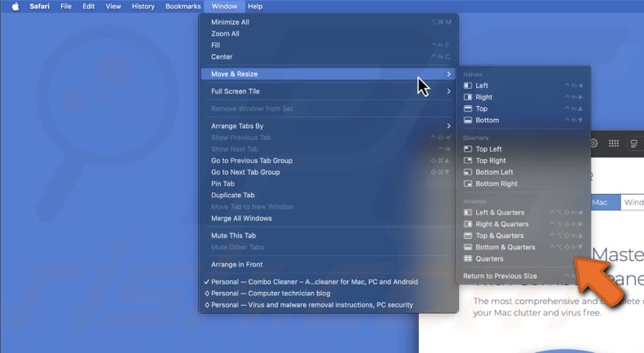The image size is (644, 353).
Task: Choose the Top Left quarter icon
Action: (x=468, y=149)
